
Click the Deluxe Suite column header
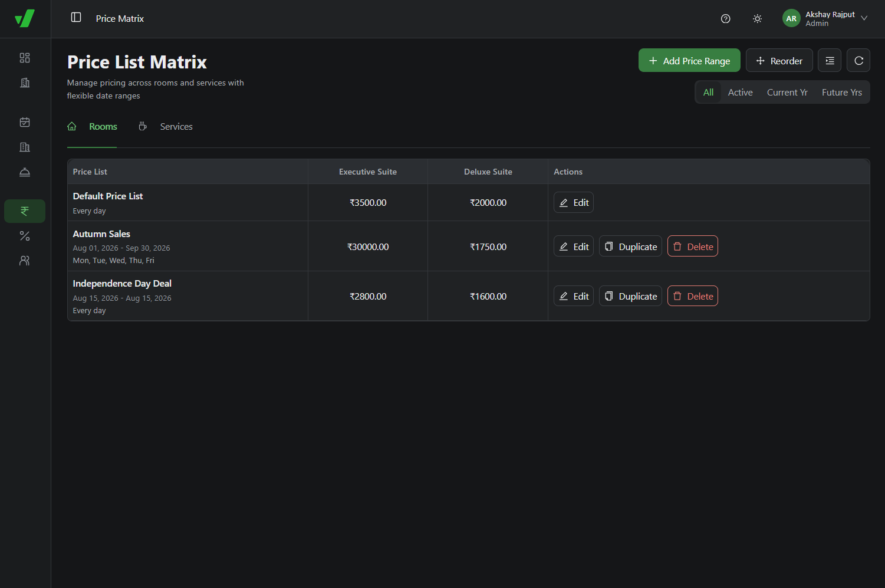pos(488,172)
